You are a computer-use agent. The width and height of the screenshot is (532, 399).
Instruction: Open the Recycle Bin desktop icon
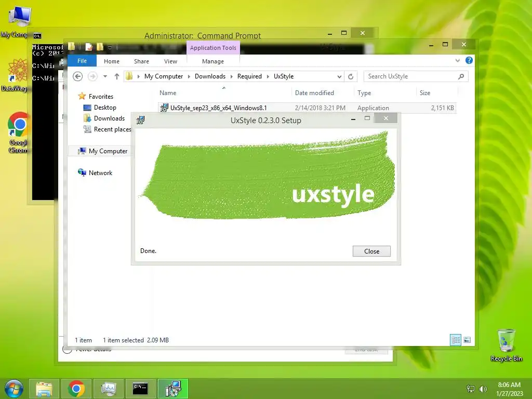click(506, 345)
